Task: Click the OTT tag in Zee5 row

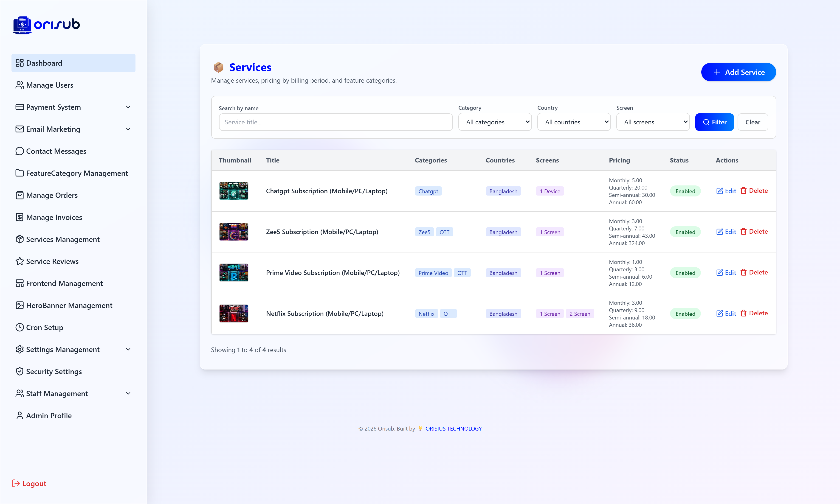Action: [x=444, y=232]
